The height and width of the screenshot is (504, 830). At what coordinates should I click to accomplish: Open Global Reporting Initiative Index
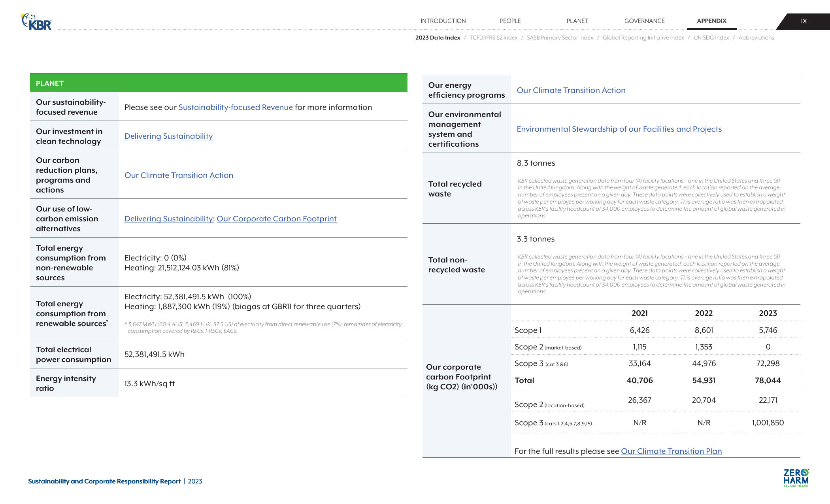click(x=643, y=38)
